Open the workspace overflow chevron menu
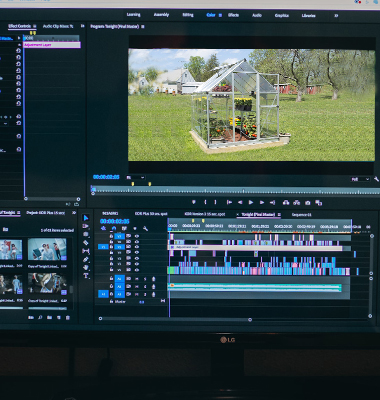This screenshot has height=400, width=380. tap(336, 15)
